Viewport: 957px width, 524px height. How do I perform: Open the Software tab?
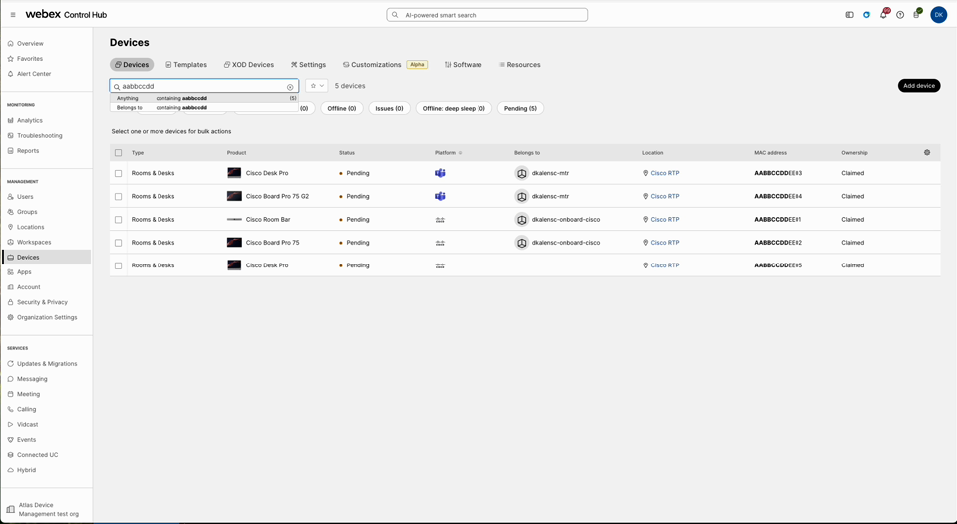tap(463, 65)
